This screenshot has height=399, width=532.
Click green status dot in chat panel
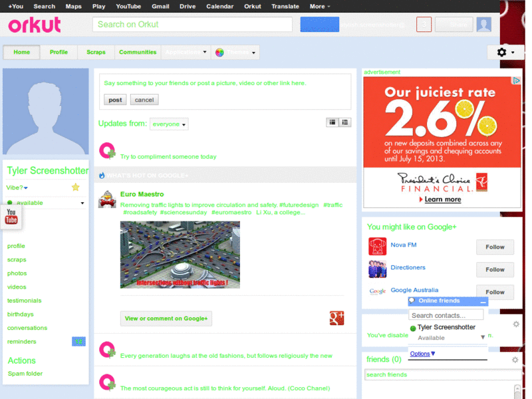click(x=413, y=328)
